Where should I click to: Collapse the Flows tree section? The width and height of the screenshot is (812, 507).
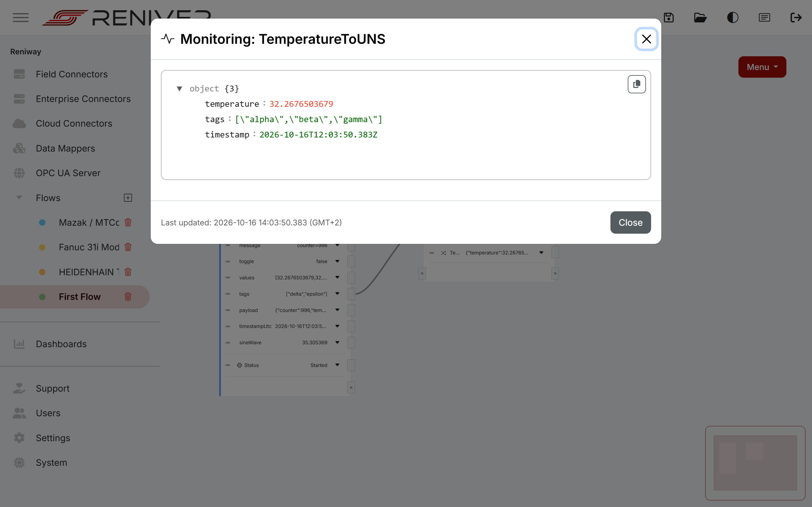(x=19, y=198)
